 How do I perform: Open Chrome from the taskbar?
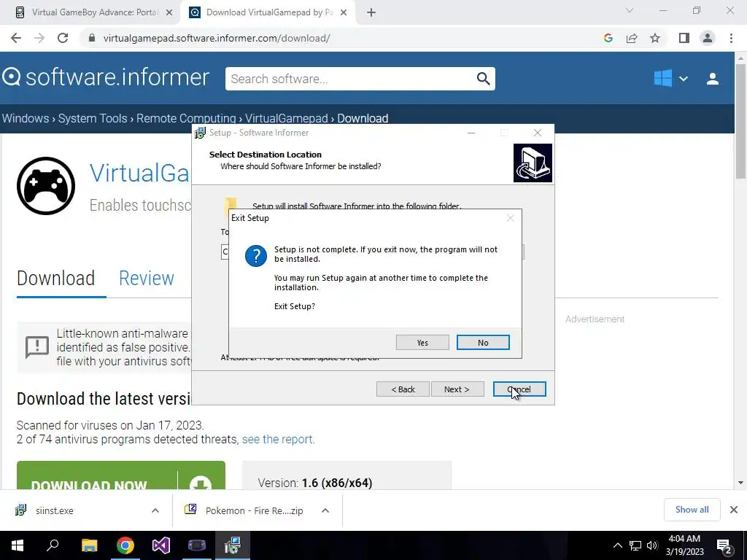tap(125, 545)
